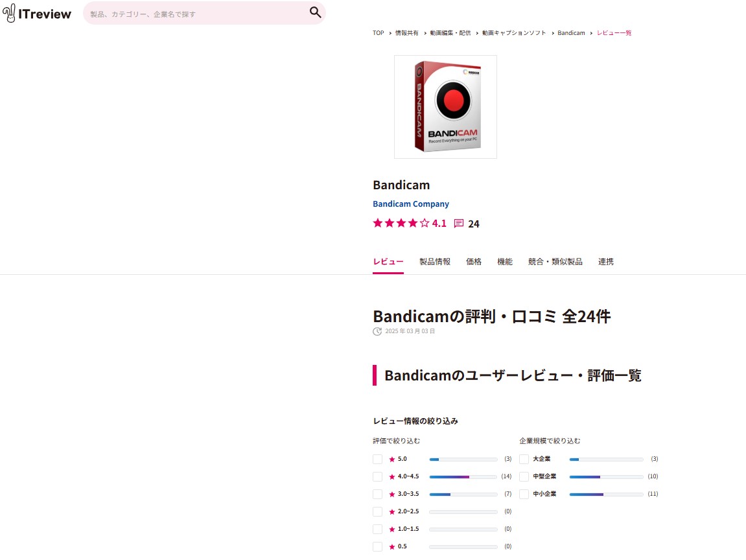Check the 中小企業 company size filter
Screen dimensions: 746x560
pyautogui.click(x=524, y=495)
